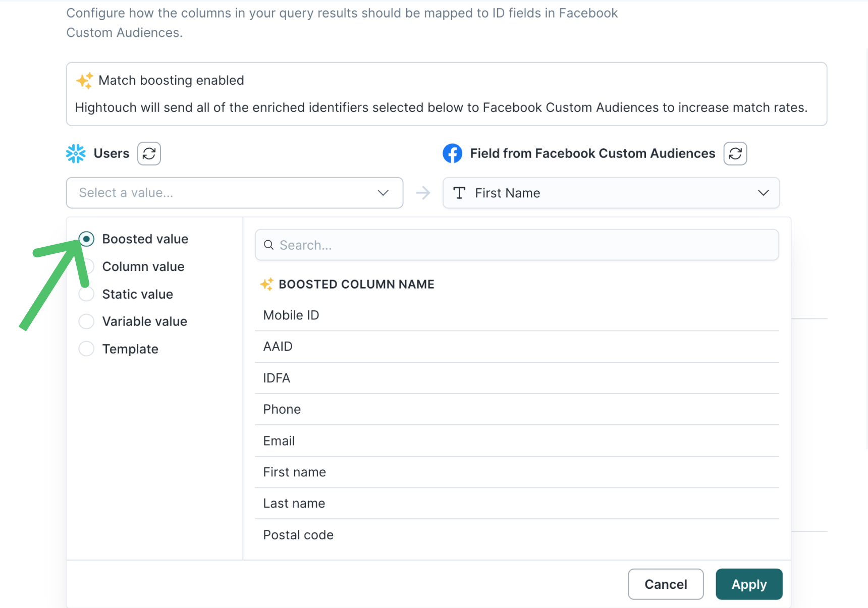Viewport: 868px width, 608px height.
Task: Click the text type icon beside First Name
Action: click(459, 193)
